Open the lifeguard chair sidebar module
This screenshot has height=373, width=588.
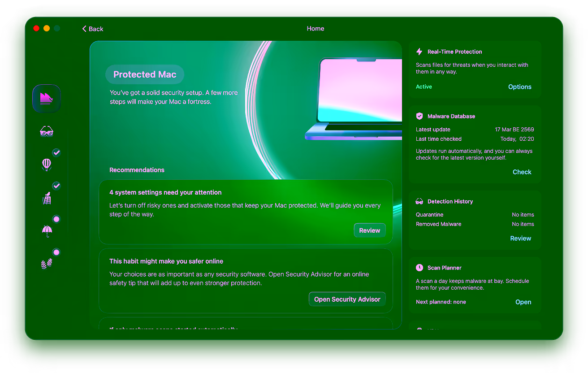[x=47, y=198]
